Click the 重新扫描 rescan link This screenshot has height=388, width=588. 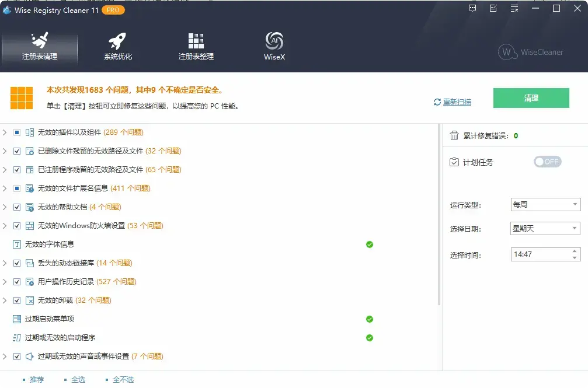pyautogui.click(x=457, y=101)
